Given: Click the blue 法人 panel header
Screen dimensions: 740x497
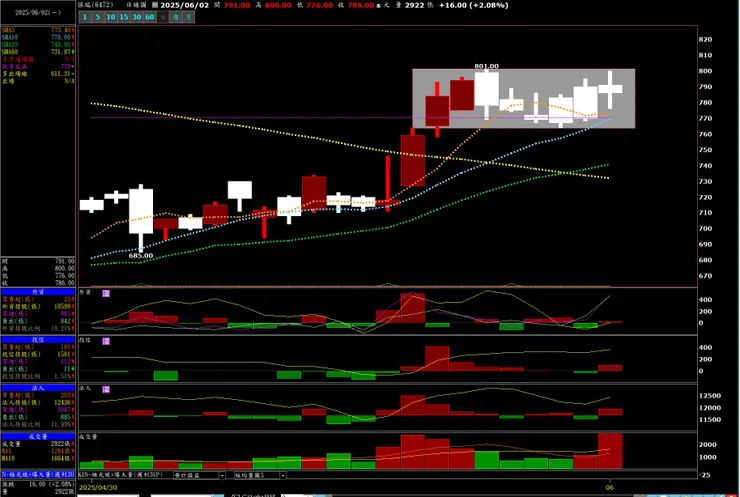Looking at the screenshot, I should click(38, 388).
